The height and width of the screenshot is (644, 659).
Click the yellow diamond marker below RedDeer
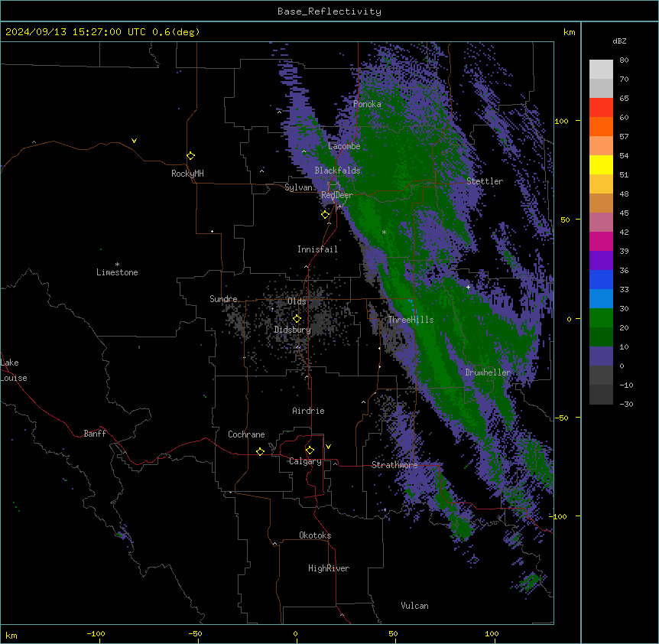point(326,215)
